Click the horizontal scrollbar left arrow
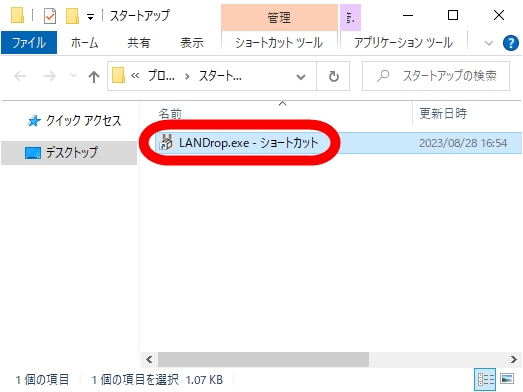This screenshot has height=392, width=523. (149, 360)
